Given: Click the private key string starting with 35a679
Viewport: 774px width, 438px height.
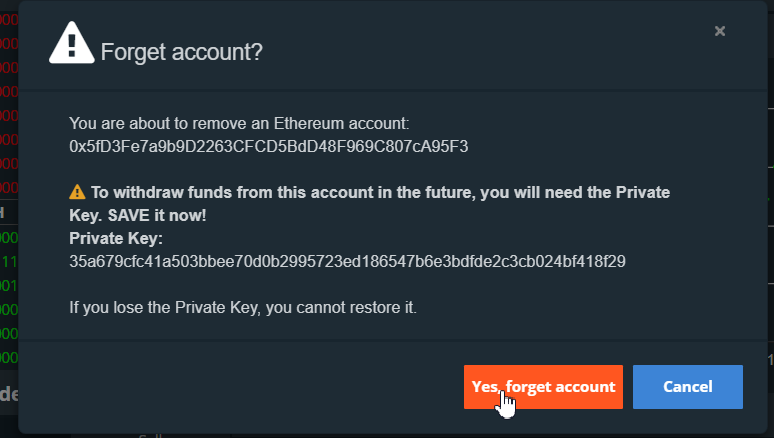Looking at the screenshot, I should coord(347,261).
